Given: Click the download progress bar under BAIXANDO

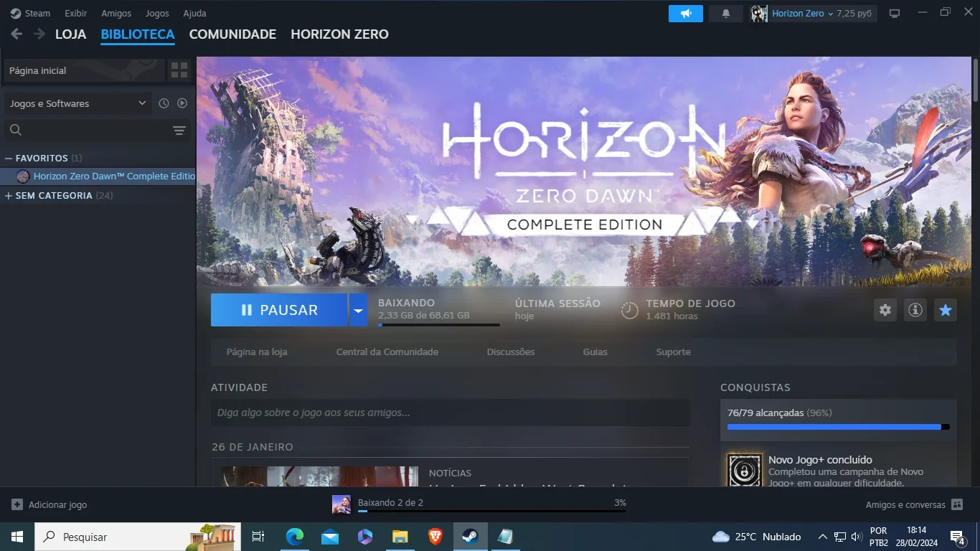Looking at the screenshot, I should (x=439, y=325).
